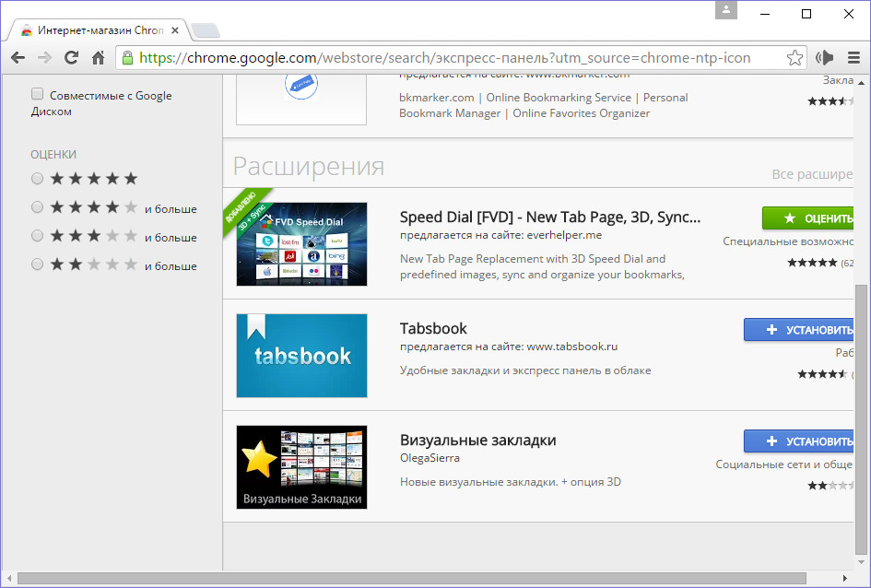Install the Tabsbook extension

pos(799,330)
